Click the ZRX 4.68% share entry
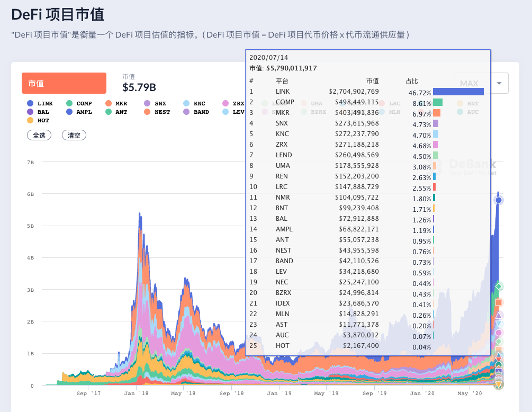532x412 pixels. click(422, 146)
